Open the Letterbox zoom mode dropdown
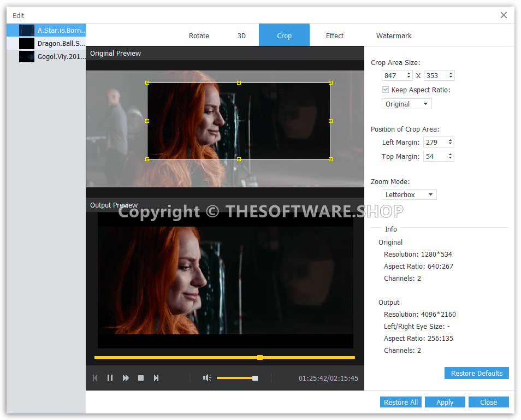The width and height of the screenshot is (521, 420). 409,195
